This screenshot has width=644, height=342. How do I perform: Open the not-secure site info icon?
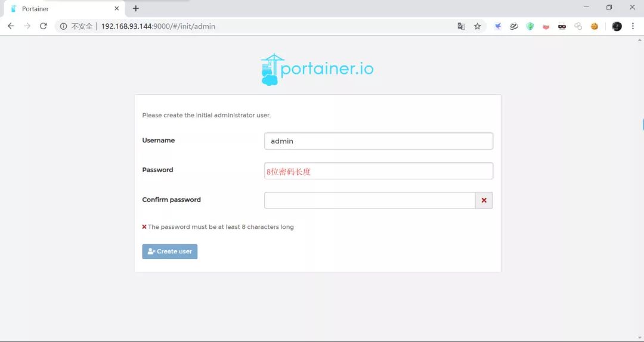tap(63, 26)
